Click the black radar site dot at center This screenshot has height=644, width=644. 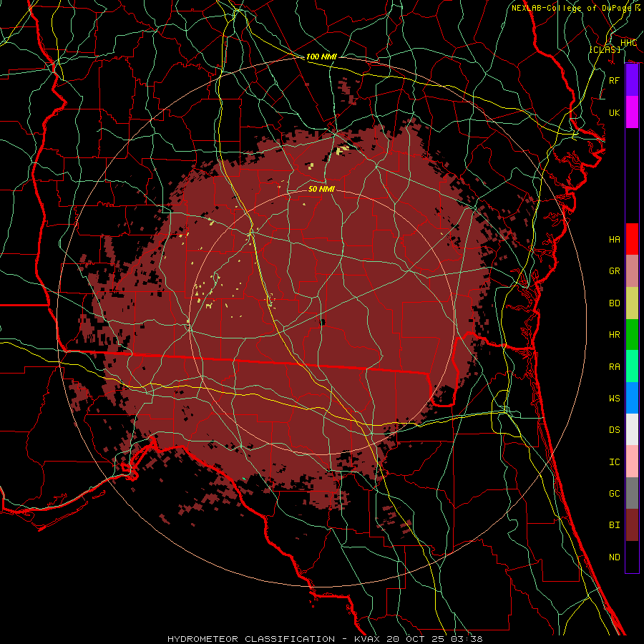(323, 322)
